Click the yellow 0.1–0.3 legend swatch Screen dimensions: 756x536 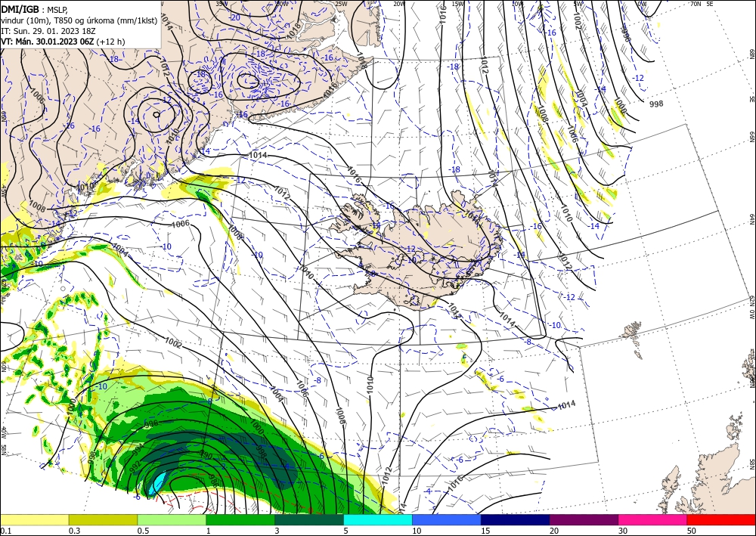[x=34, y=519]
